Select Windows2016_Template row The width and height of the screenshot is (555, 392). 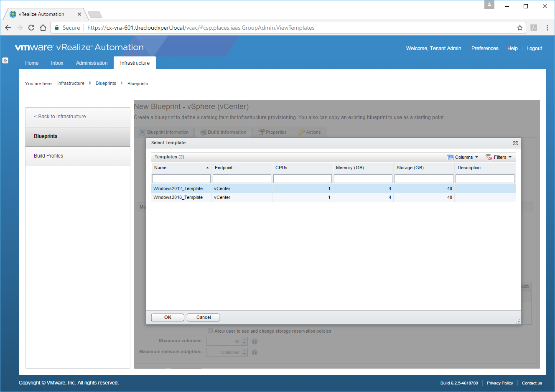[x=178, y=198]
